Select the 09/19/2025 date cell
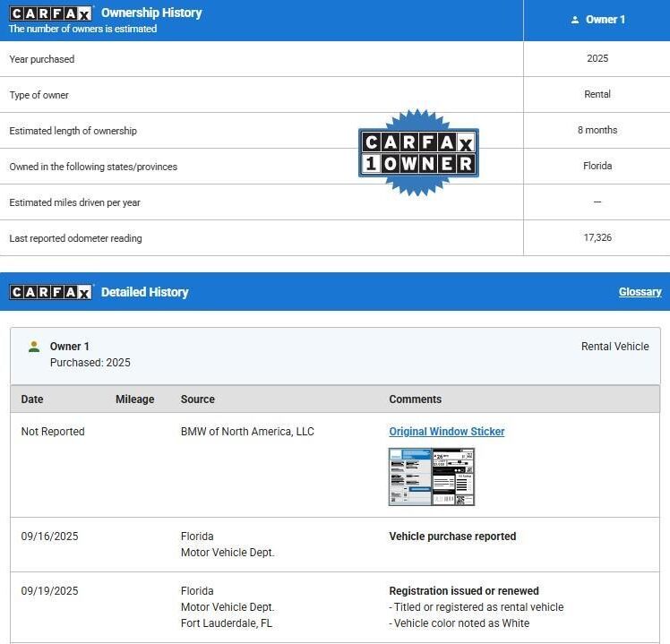 click(49, 591)
